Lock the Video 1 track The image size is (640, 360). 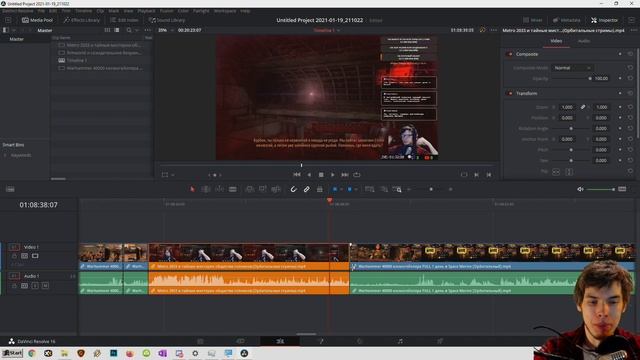(14, 256)
